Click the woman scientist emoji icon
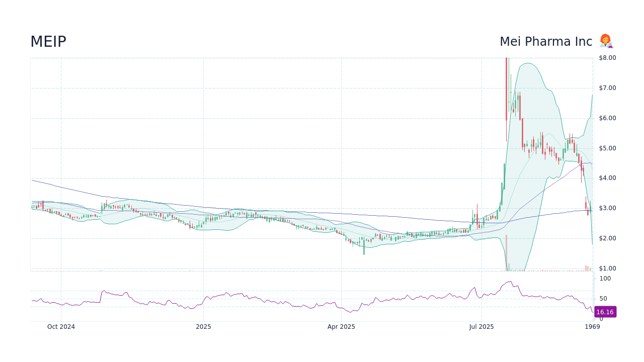The height and width of the screenshot is (362, 644). pyautogui.click(x=606, y=41)
